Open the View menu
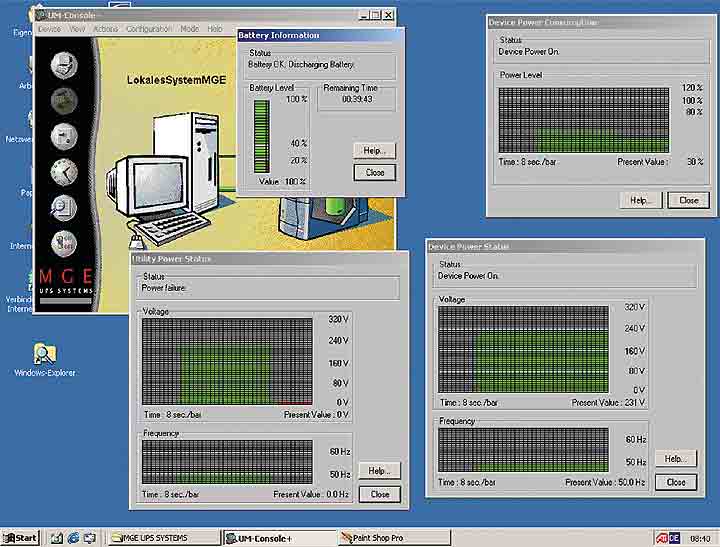This screenshot has height=547, width=720. tap(77, 29)
